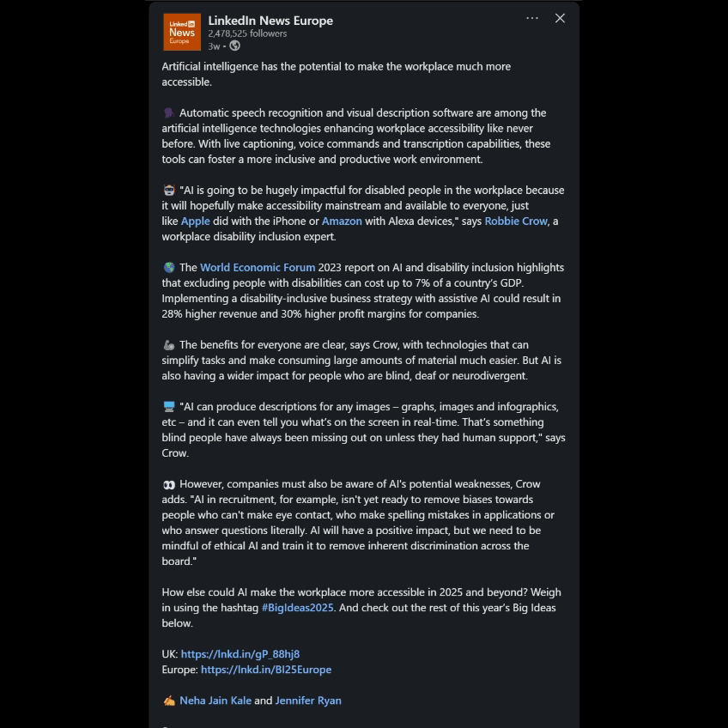Visit Robbie Crow's profile link
The height and width of the screenshot is (728, 728).
tap(516, 221)
